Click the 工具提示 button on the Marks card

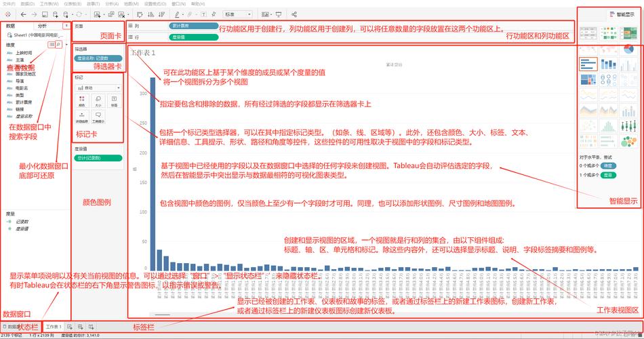click(x=98, y=117)
